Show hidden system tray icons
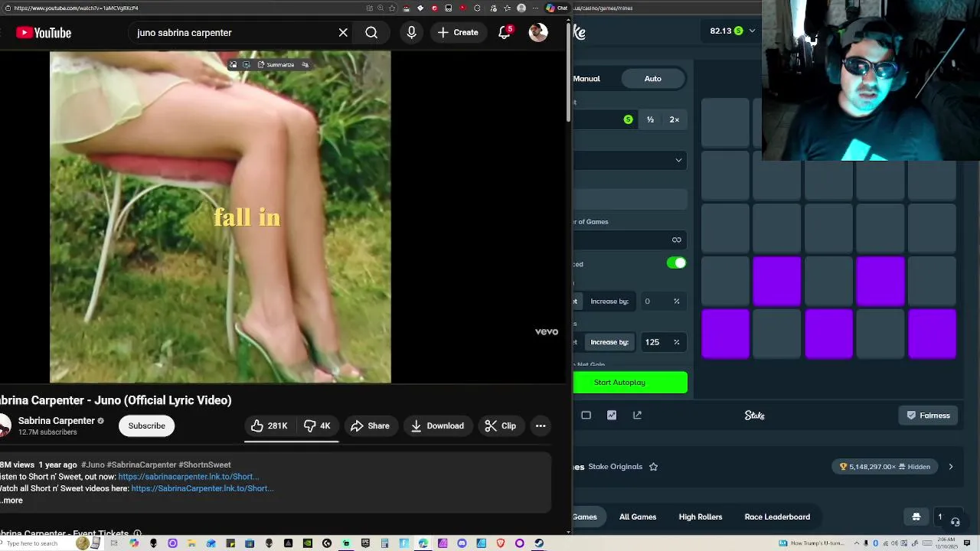 [857, 543]
